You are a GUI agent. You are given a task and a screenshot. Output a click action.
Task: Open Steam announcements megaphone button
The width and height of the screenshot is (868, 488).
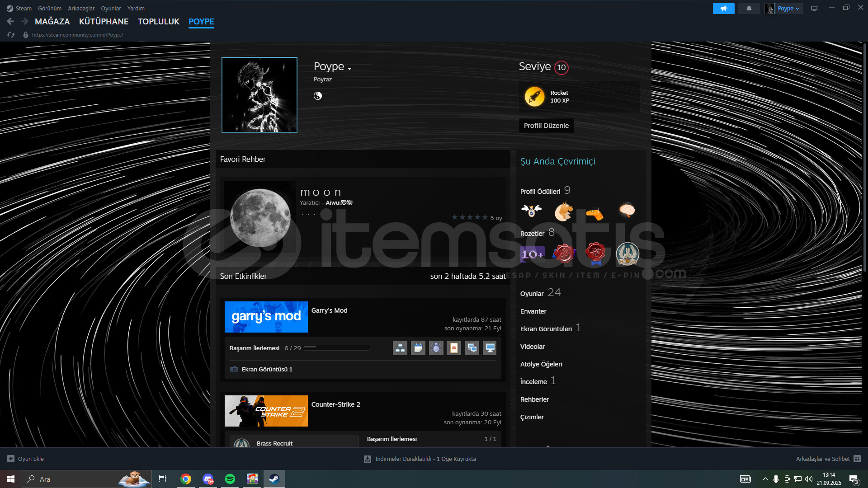point(723,9)
